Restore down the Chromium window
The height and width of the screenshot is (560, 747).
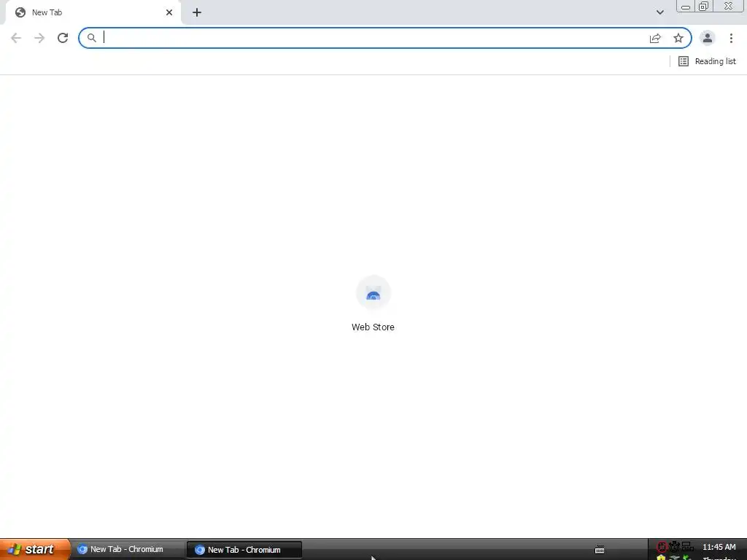pyautogui.click(x=703, y=6)
